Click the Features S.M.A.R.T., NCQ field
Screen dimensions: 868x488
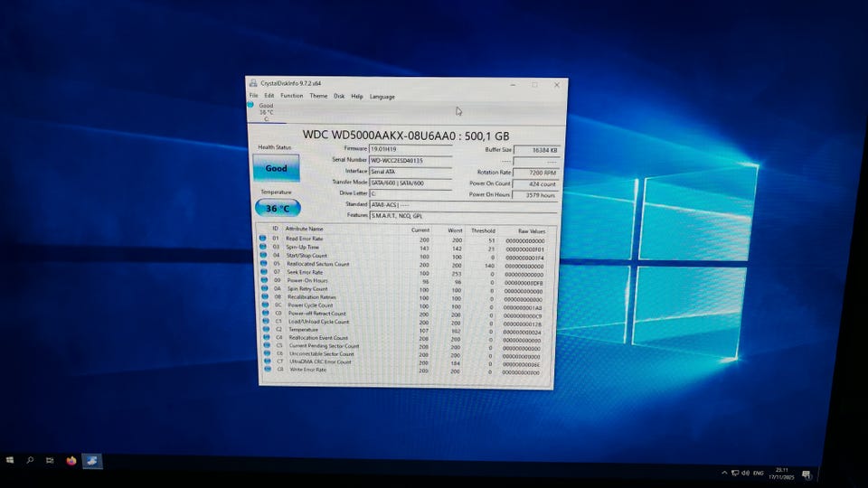463,216
